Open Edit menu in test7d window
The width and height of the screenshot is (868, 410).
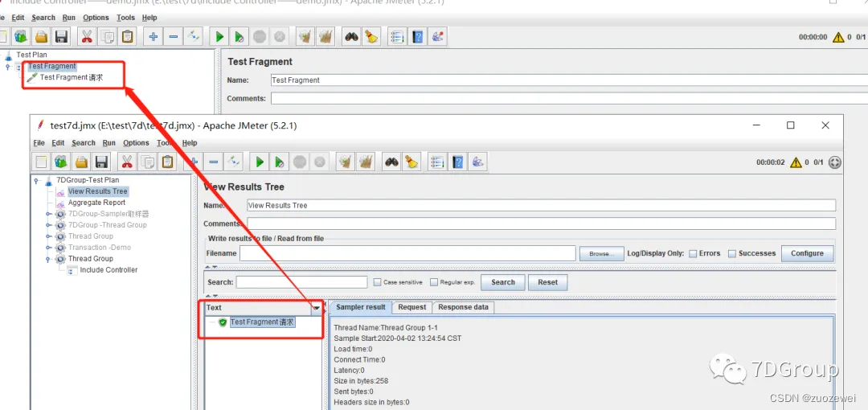pyautogui.click(x=58, y=143)
